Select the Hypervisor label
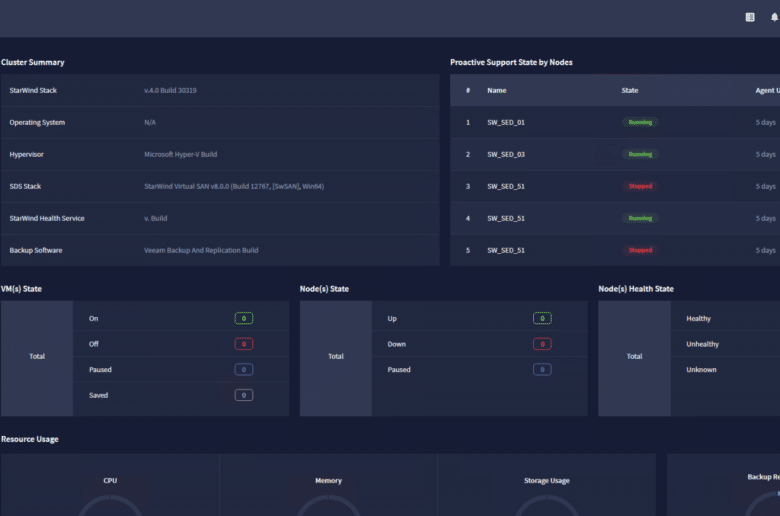780x516 pixels. 26,154
